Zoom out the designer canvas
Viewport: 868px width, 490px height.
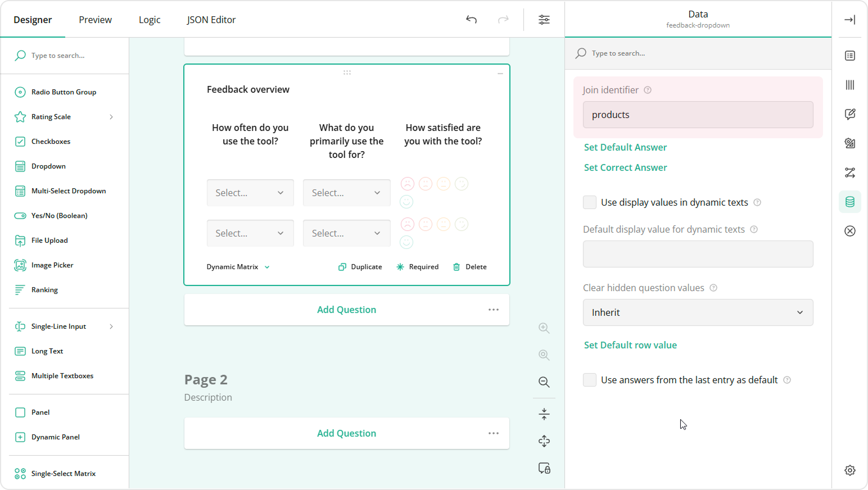pyautogui.click(x=544, y=382)
